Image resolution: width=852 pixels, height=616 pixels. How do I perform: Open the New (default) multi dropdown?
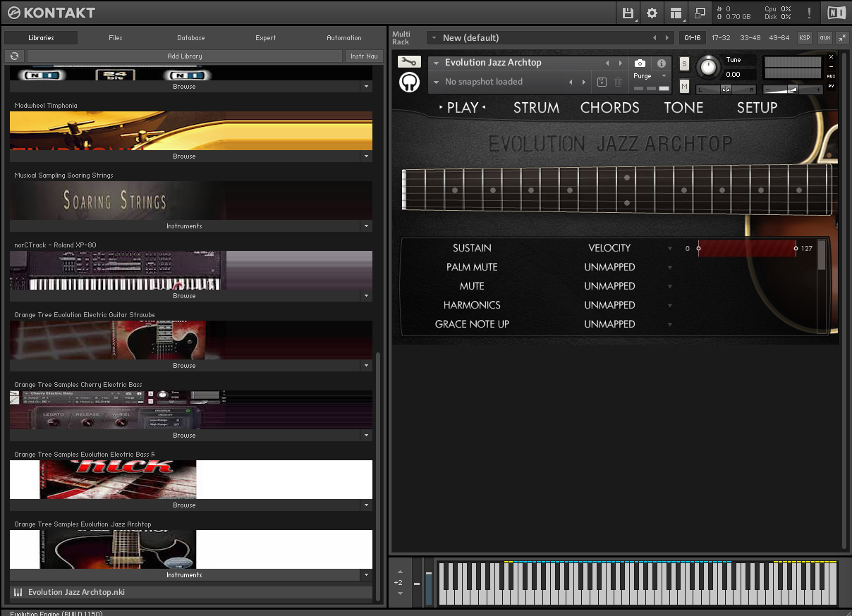tap(434, 38)
